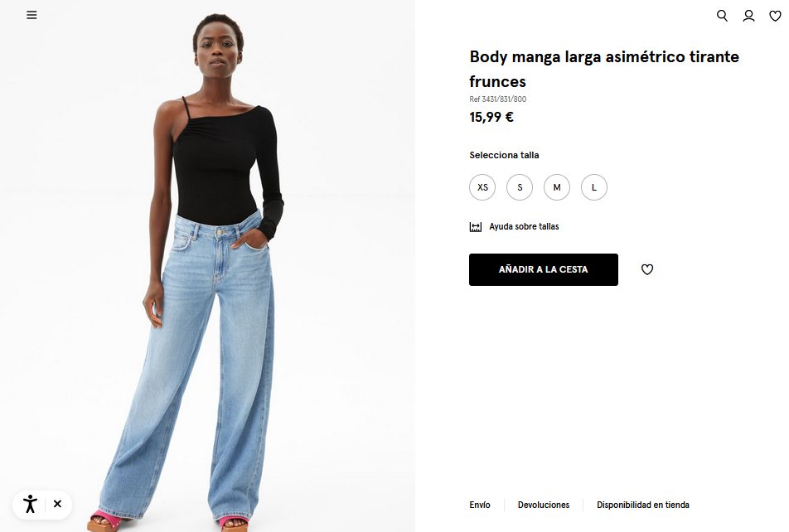Screen dimensions: 789x532
Task: Open Ayuda sobre tallas link
Action: [524, 226]
